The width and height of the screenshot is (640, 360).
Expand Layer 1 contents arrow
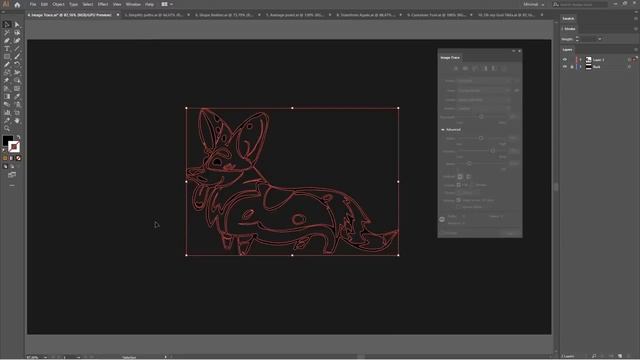581,60
